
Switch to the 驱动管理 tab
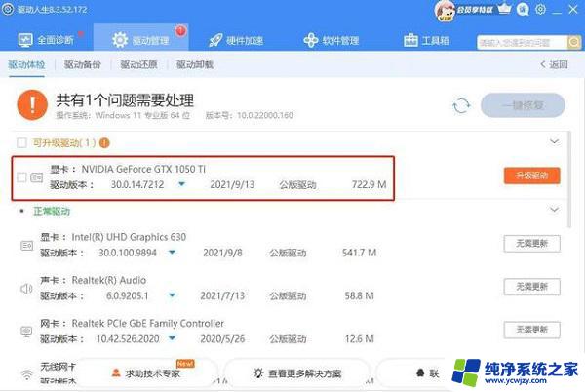click(x=140, y=38)
